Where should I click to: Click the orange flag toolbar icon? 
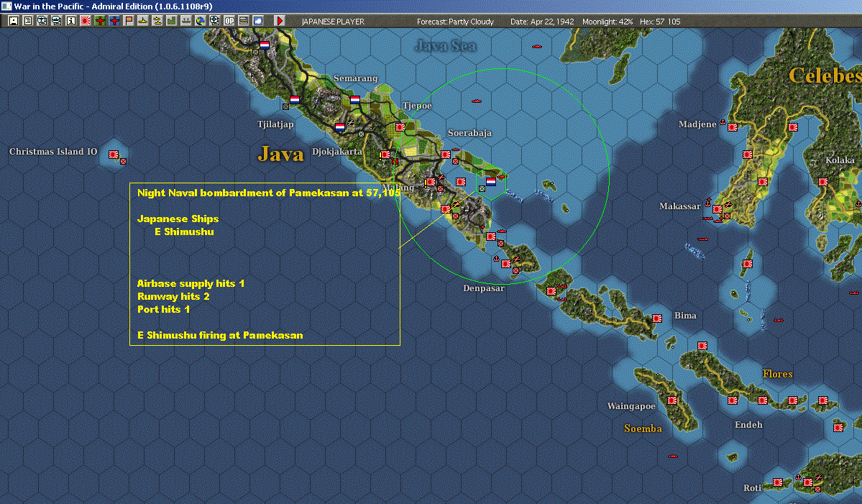tap(129, 21)
